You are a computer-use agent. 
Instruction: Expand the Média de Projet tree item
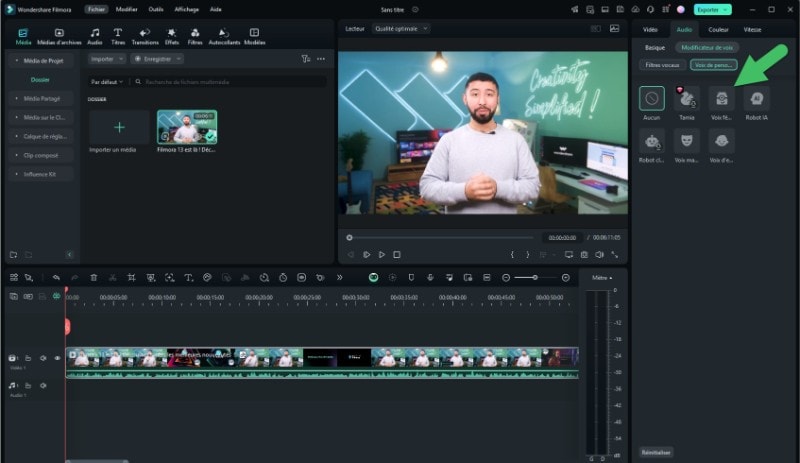(x=41, y=61)
